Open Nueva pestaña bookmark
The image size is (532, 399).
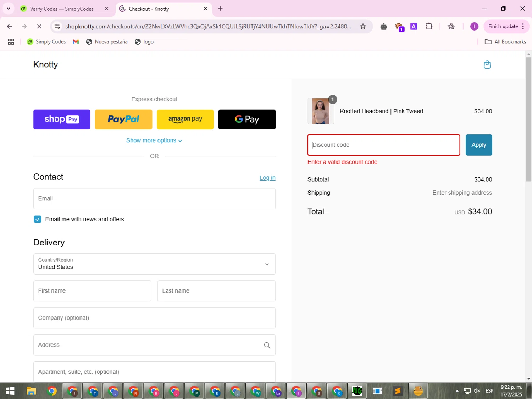[x=107, y=41]
